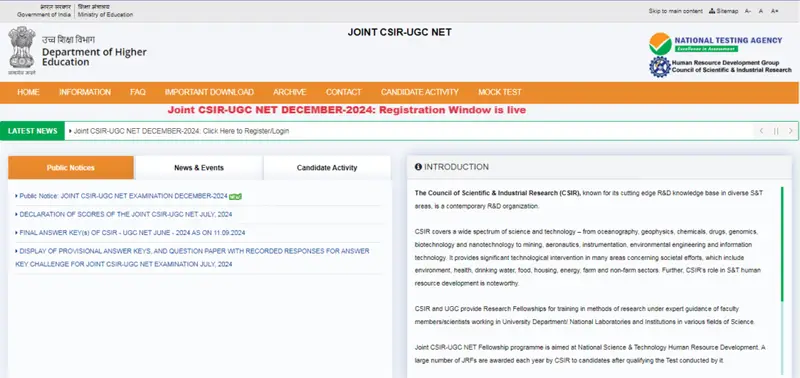
Task: Click the new badge beside December-2024 notice
Action: click(x=235, y=196)
